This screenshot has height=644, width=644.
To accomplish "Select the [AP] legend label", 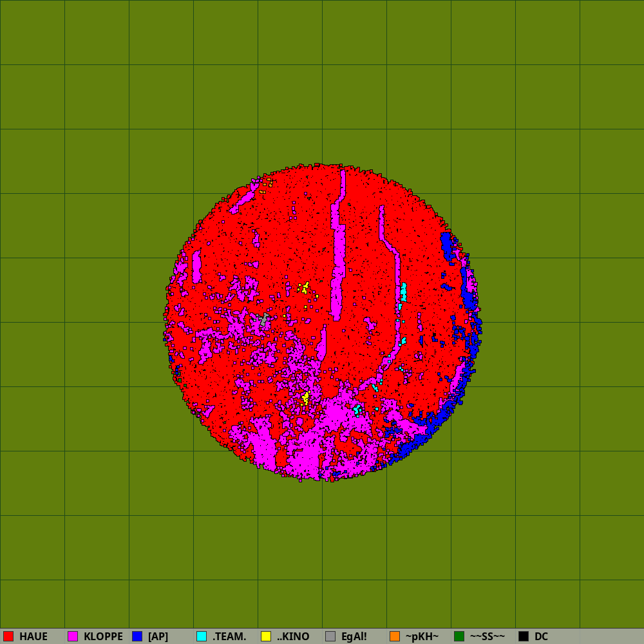I will click(158, 637).
